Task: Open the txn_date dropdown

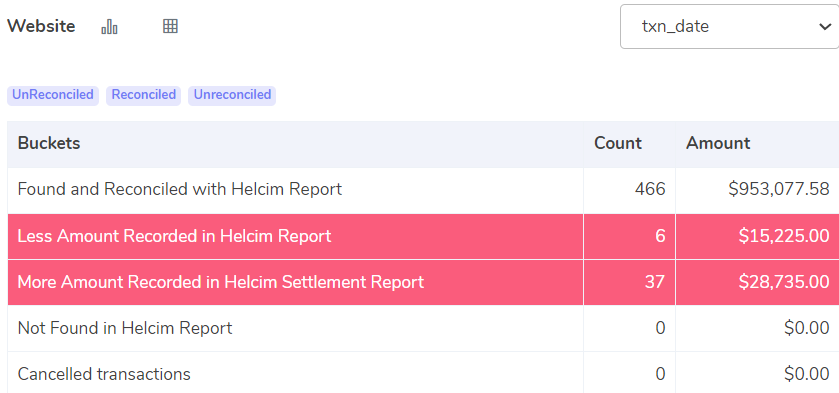Action: [x=729, y=27]
